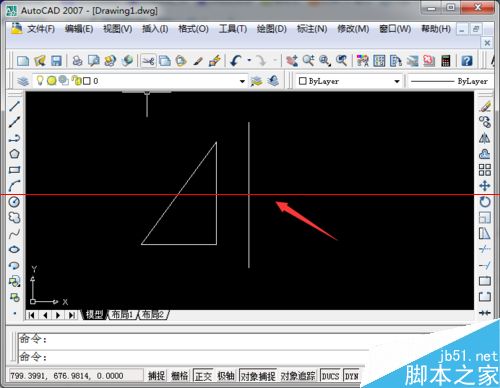Open the 视图(V) menu
The image size is (500, 388).
118,29
